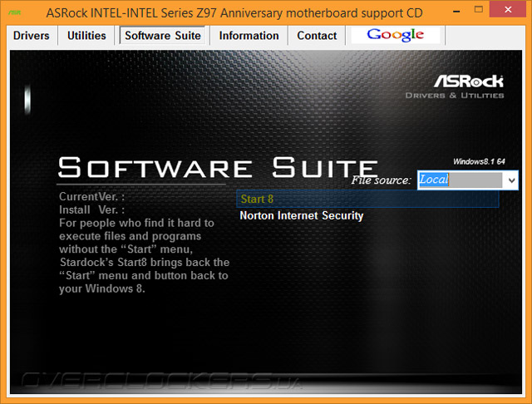Click the Install Ver. label
Screen dimensions: 532x404
click(x=91, y=210)
